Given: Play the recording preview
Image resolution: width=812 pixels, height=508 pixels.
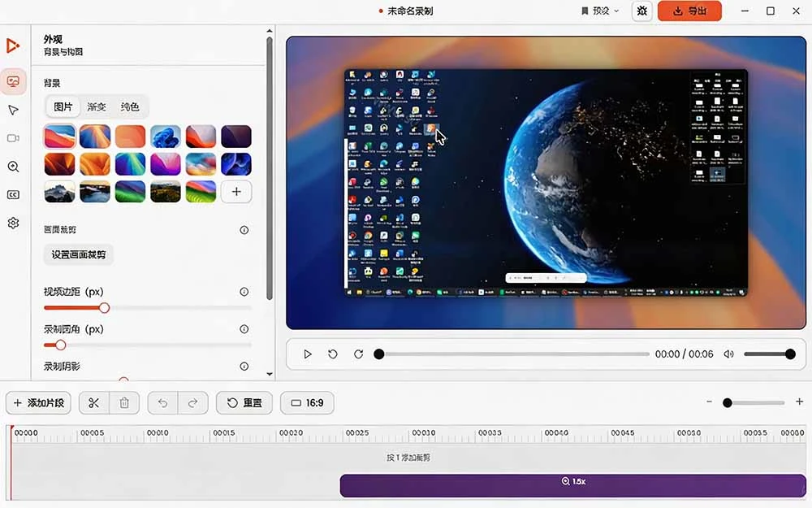Looking at the screenshot, I should (308, 354).
